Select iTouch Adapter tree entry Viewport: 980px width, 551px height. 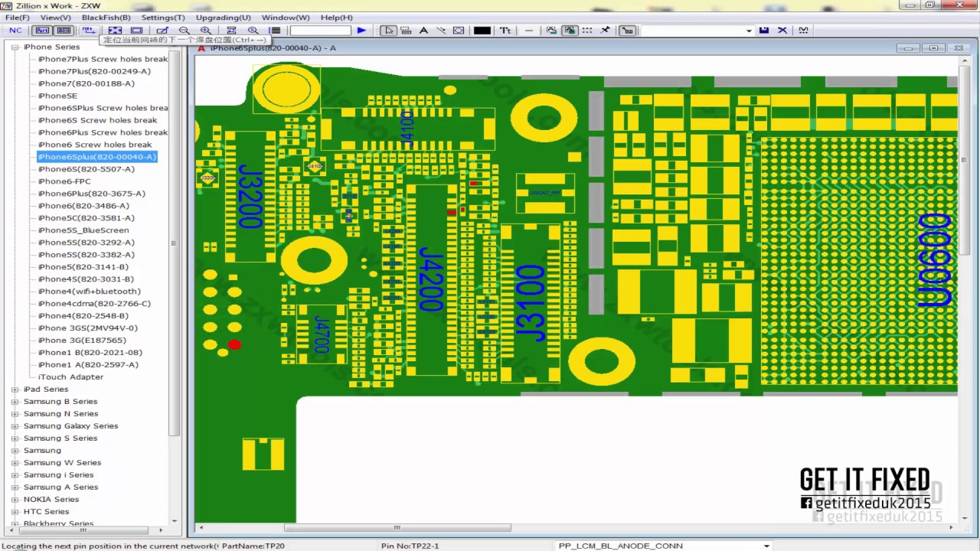click(70, 377)
